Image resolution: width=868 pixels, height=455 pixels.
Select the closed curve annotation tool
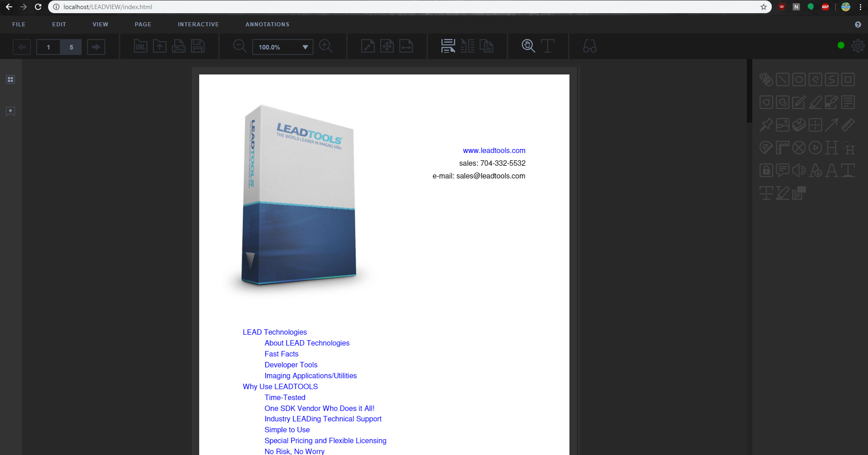point(783,102)
